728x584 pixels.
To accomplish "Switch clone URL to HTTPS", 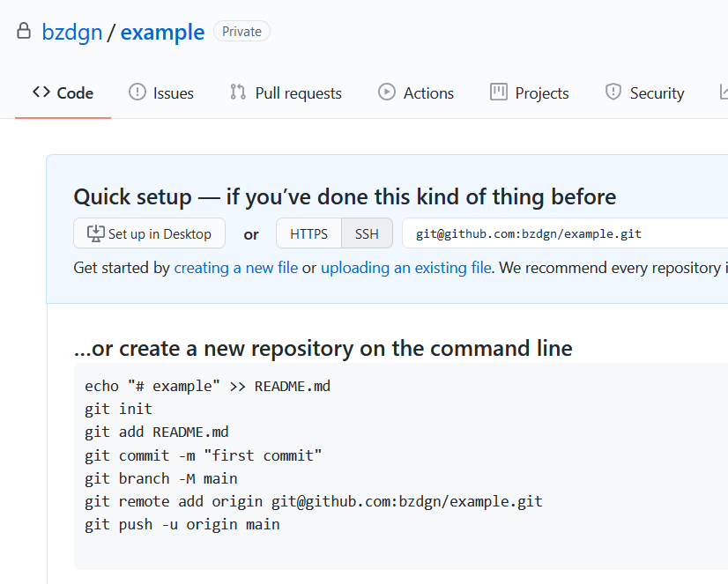I will [308, 233].
